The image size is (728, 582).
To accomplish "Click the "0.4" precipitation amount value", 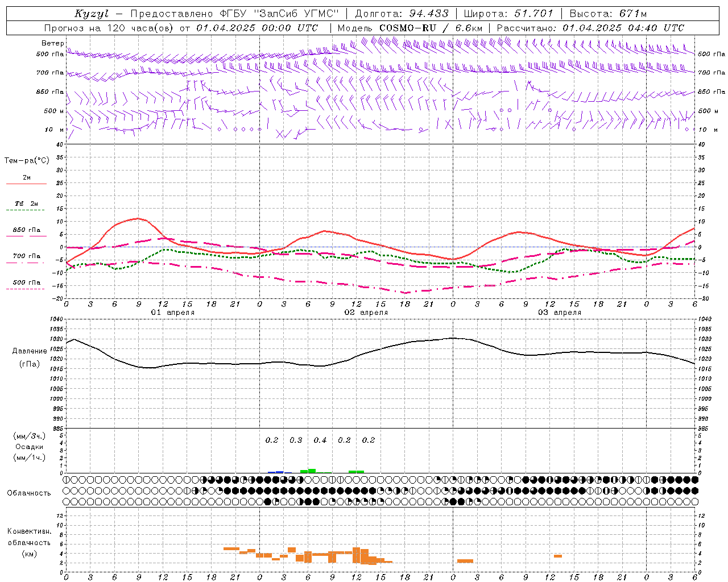I will [x=320, y=440].
